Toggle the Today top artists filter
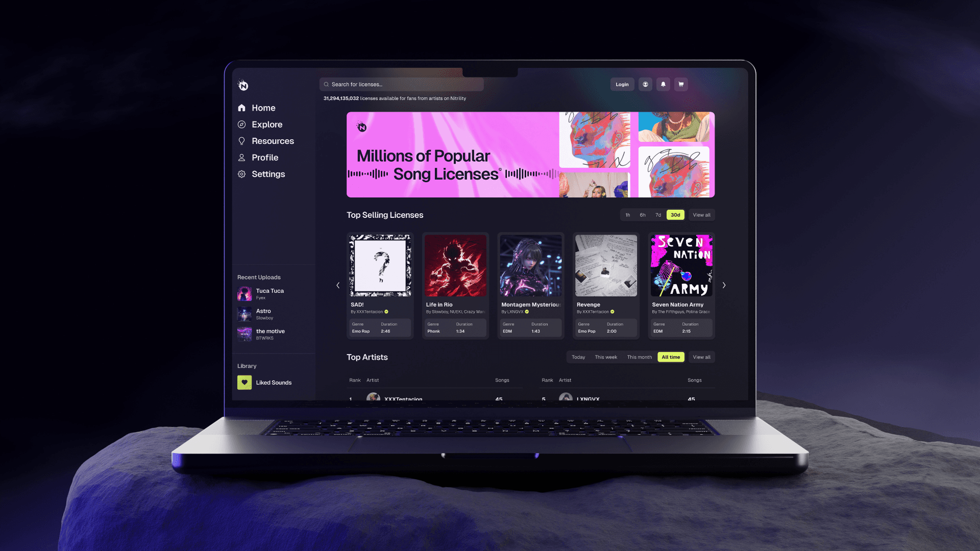Image resolution: width=980 pixels, height=551 pixels. 578,357
